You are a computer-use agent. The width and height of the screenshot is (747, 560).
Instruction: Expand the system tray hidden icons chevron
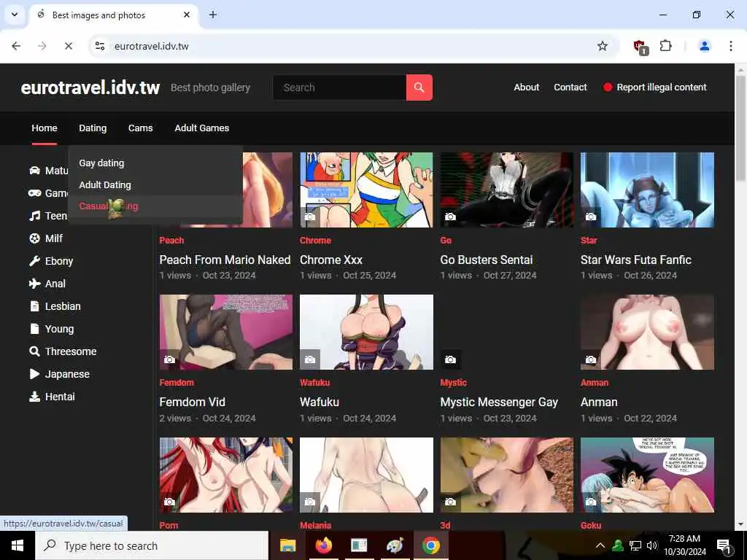pos(600,545)
